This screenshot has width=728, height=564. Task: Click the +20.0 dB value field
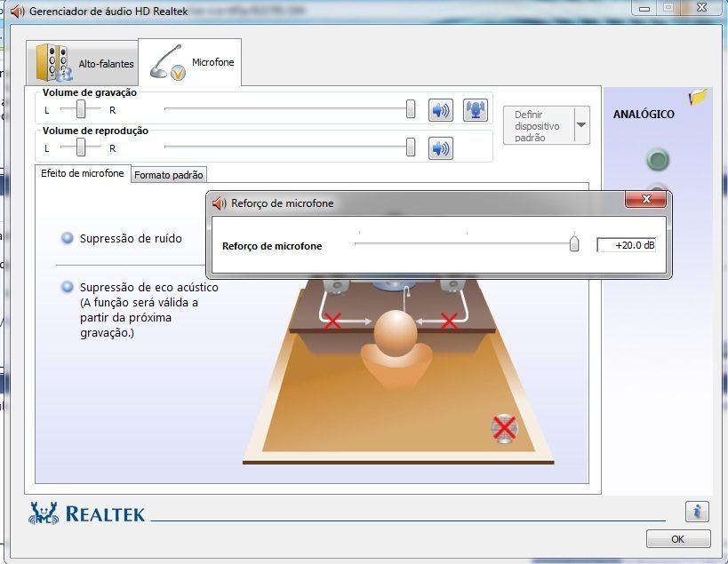point(628,245)
